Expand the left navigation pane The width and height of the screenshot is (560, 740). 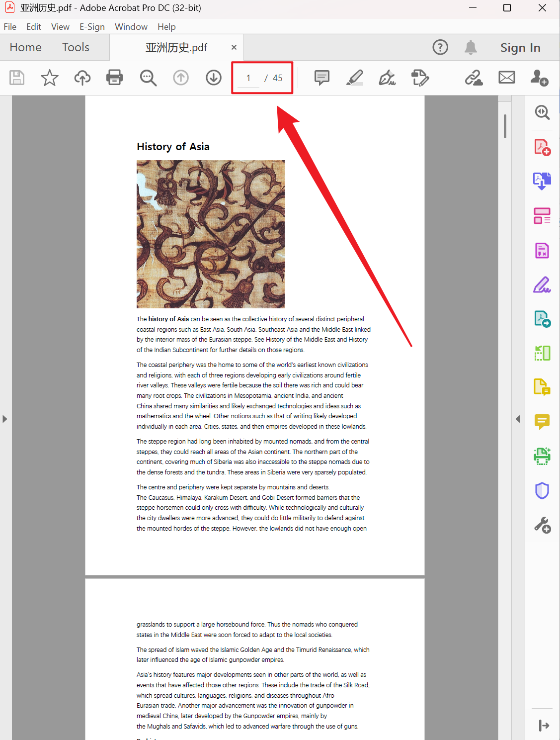click(x=5, y=419)
